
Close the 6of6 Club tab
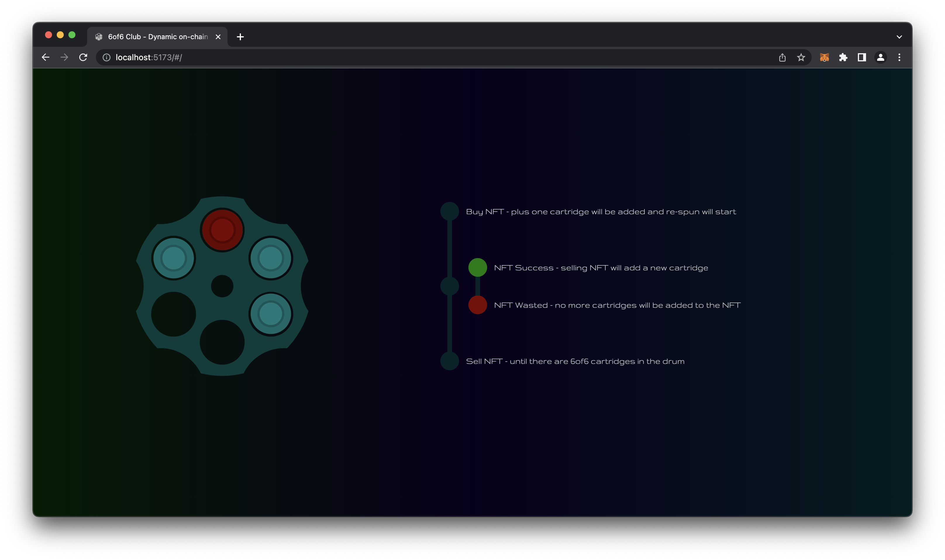pyautogui.click(x=218, y=37)
